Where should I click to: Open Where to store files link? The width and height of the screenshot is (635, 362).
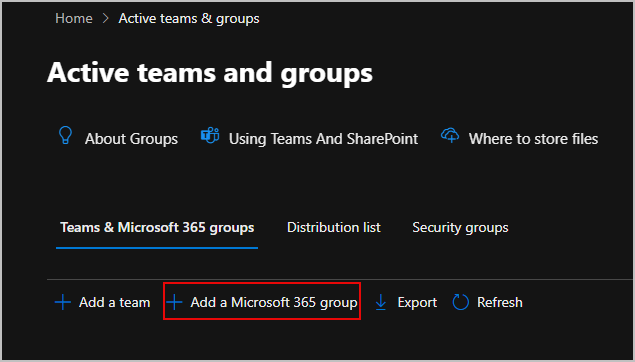coord(533,139)
